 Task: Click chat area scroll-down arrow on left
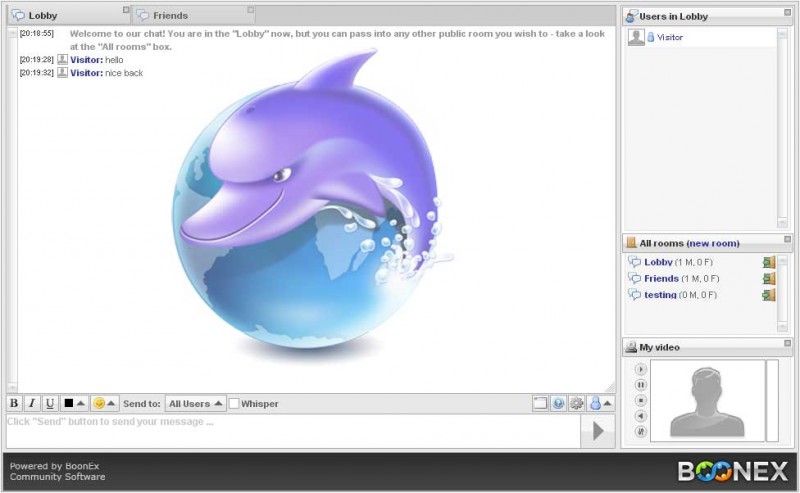pyautogui.click(x=12, y=387)
